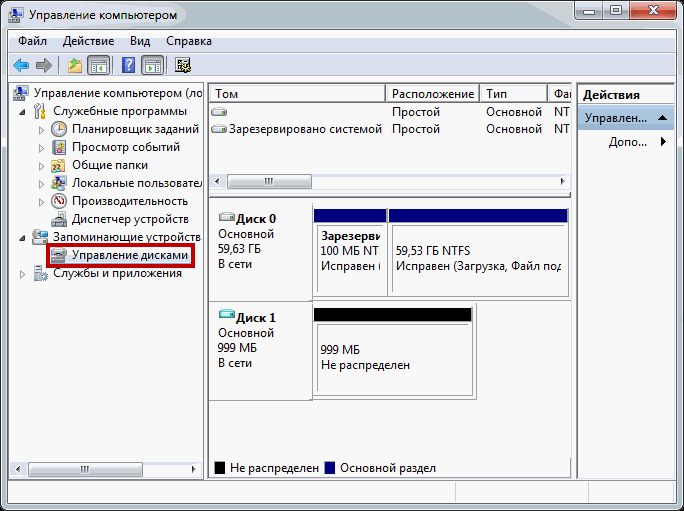The width and height of the screenshot is (684, 511).
Task: Select Диспетчер устройств tree item
Action: (130, 219)
